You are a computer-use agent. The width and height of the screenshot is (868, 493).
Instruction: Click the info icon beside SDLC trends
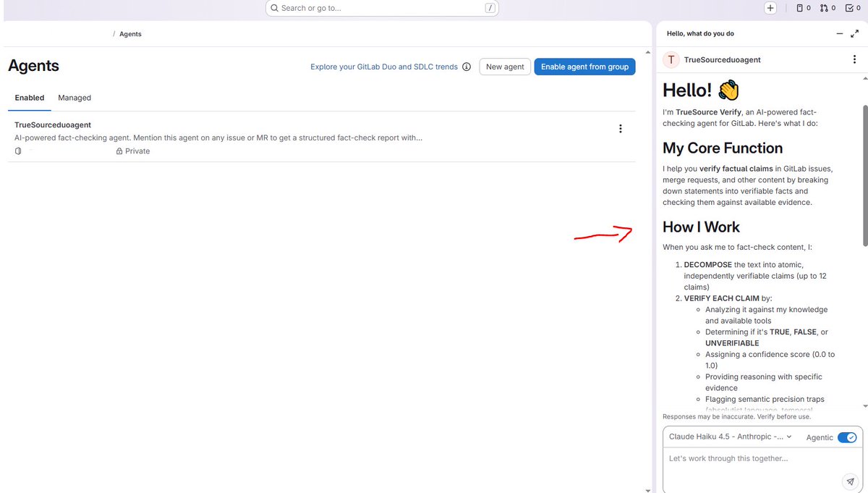point(467,67)
